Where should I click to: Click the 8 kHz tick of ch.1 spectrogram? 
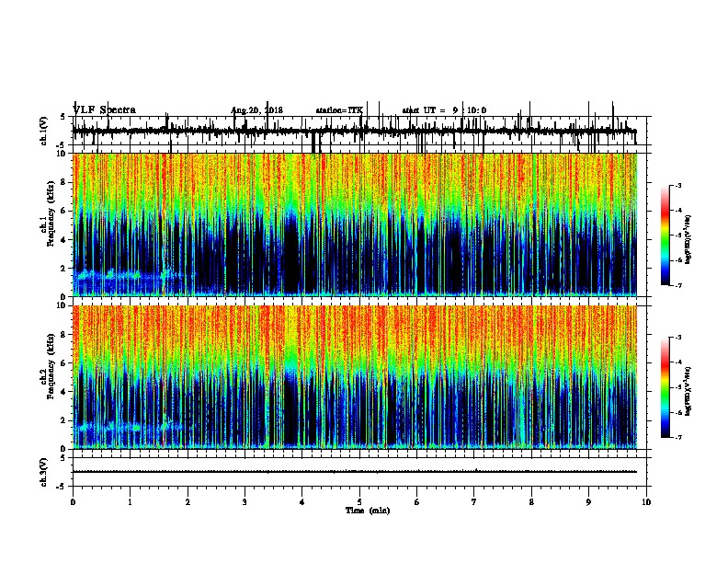tap(64, 182)
